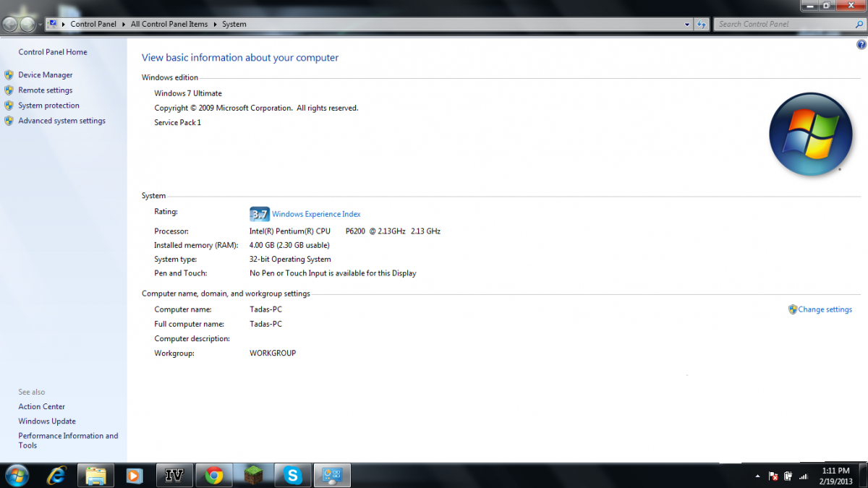Click the search magnifier icon

pos(859,24)
